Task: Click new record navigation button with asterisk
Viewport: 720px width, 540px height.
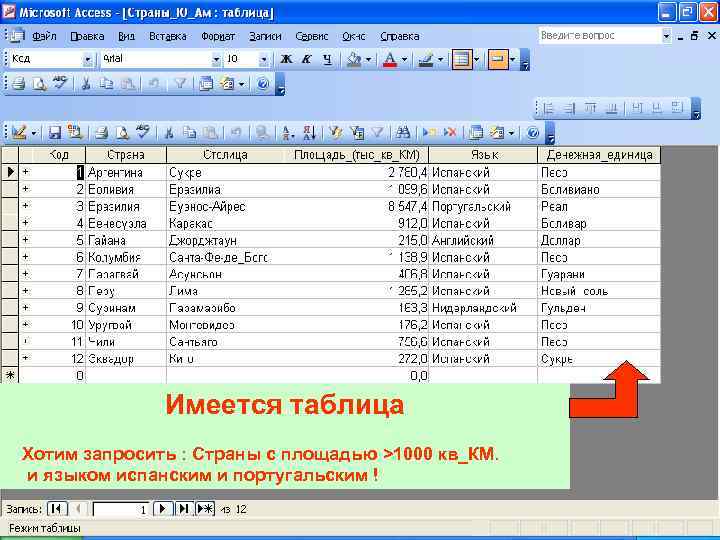Action: pos(205,509)
